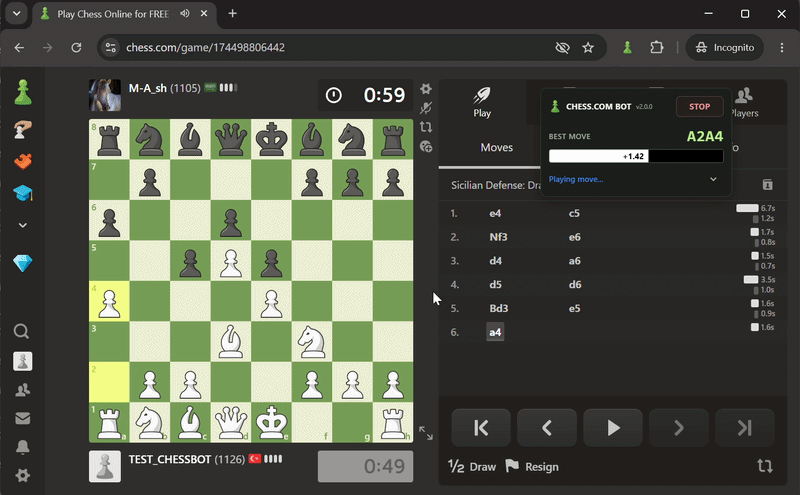Select the Play tab with rocket icon
Screen dimensions: 800x495
pyautogui.click(x=482, y=102)
